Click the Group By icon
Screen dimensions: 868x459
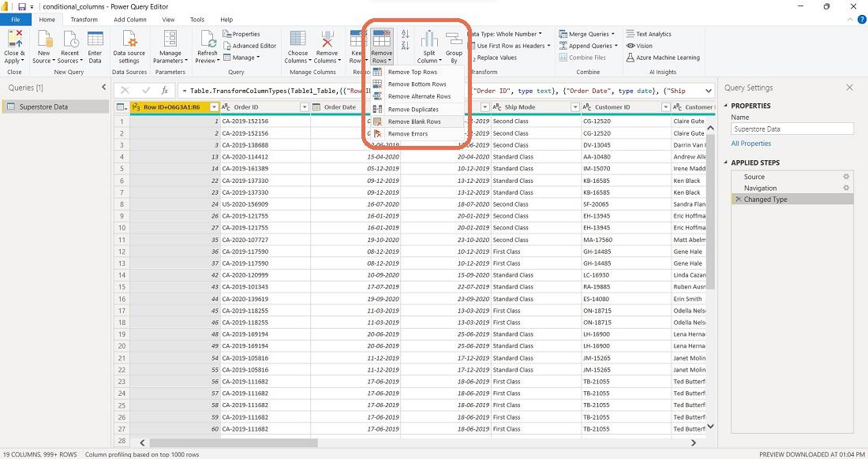(454, 39)
